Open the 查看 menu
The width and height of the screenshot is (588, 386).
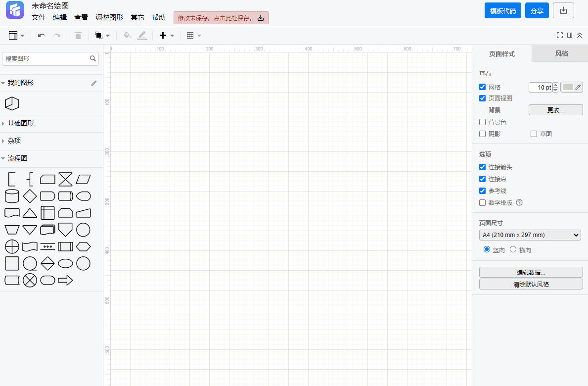tap(81, 18)
